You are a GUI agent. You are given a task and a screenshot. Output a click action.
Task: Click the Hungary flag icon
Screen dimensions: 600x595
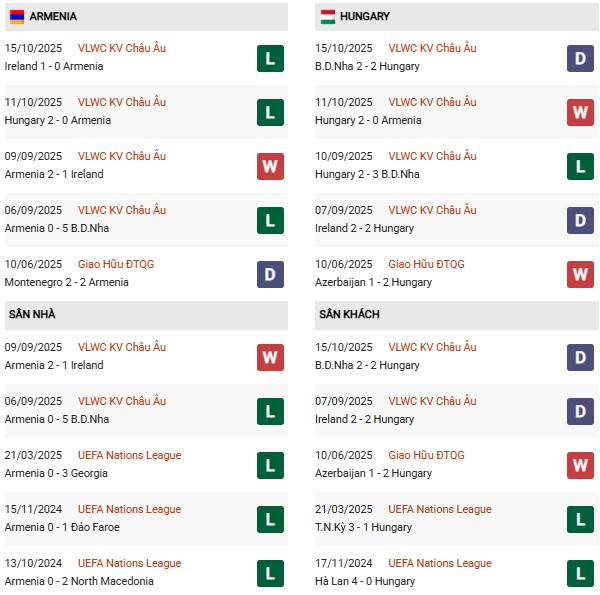click(x=327, y=17)
